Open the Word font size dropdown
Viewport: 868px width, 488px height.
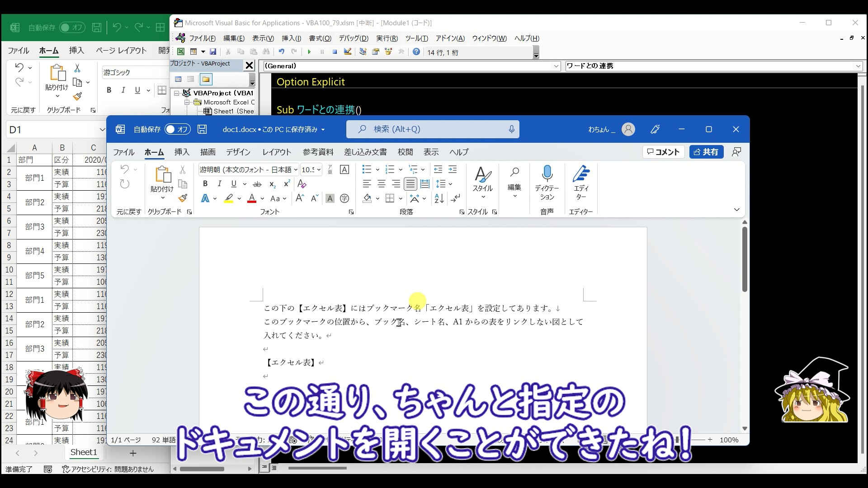pos(319,170)
